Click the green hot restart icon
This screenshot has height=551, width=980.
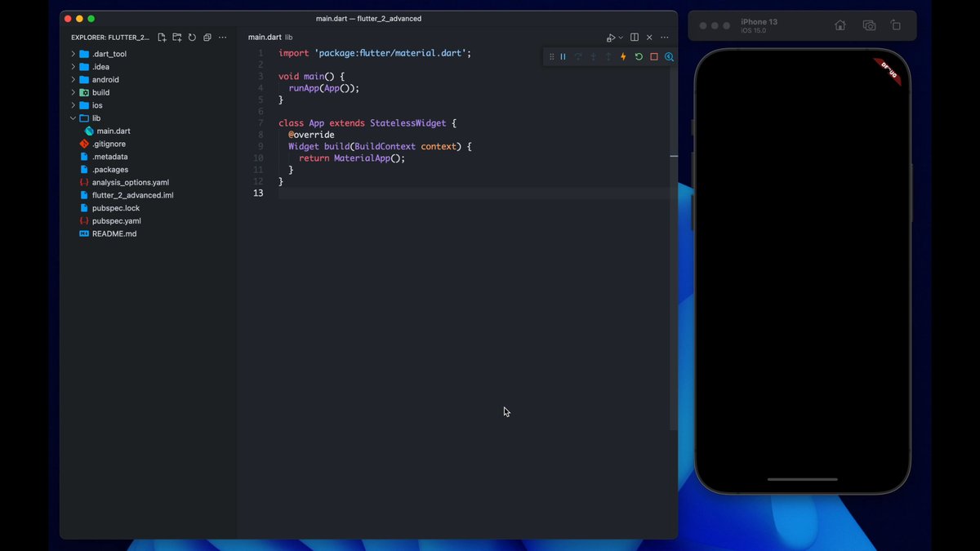(x=639, y=57)
